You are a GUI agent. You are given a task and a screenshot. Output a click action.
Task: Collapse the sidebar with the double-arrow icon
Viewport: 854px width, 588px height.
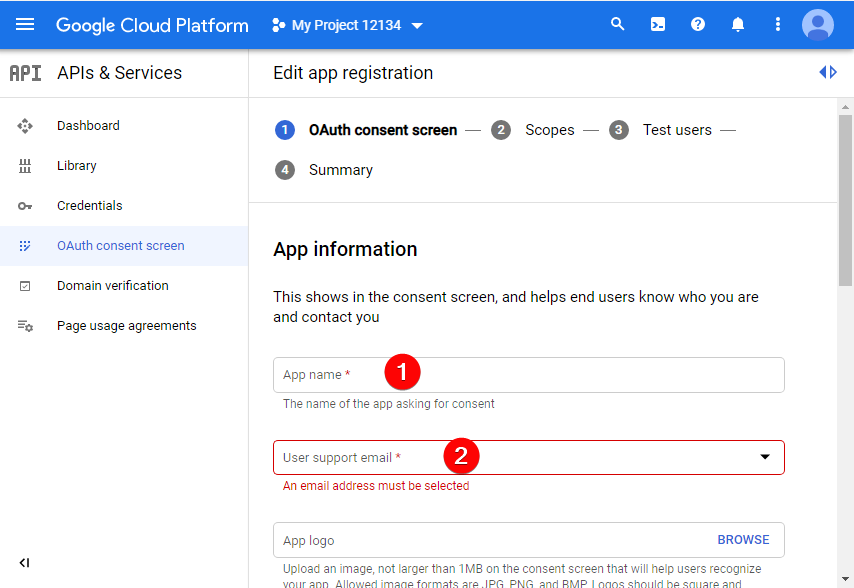24,562
